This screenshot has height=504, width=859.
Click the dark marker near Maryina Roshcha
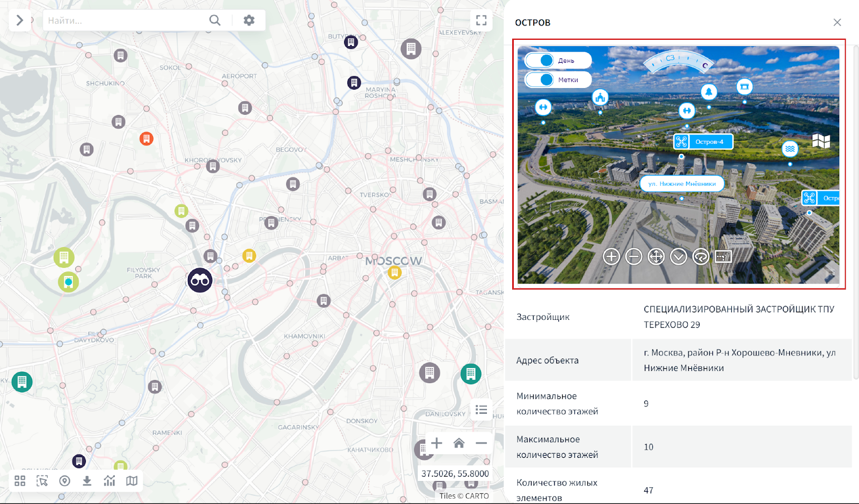[x=354, y=83]
